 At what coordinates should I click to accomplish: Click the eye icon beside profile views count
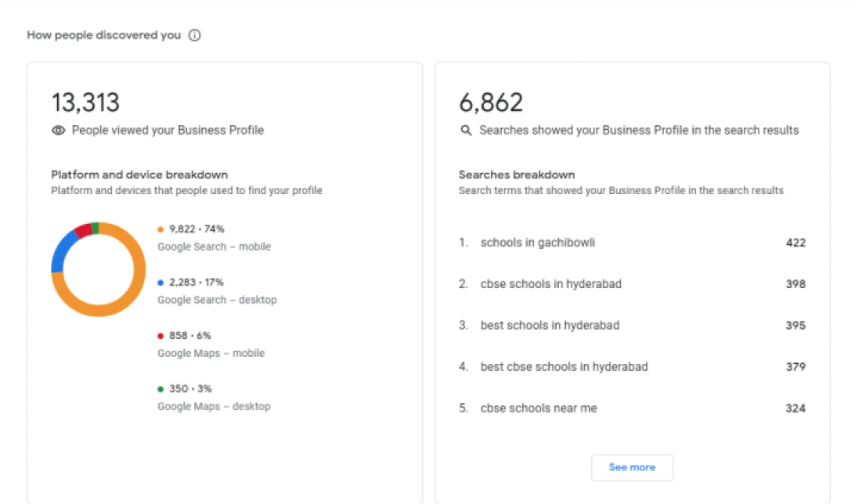[x=58, y=130]
